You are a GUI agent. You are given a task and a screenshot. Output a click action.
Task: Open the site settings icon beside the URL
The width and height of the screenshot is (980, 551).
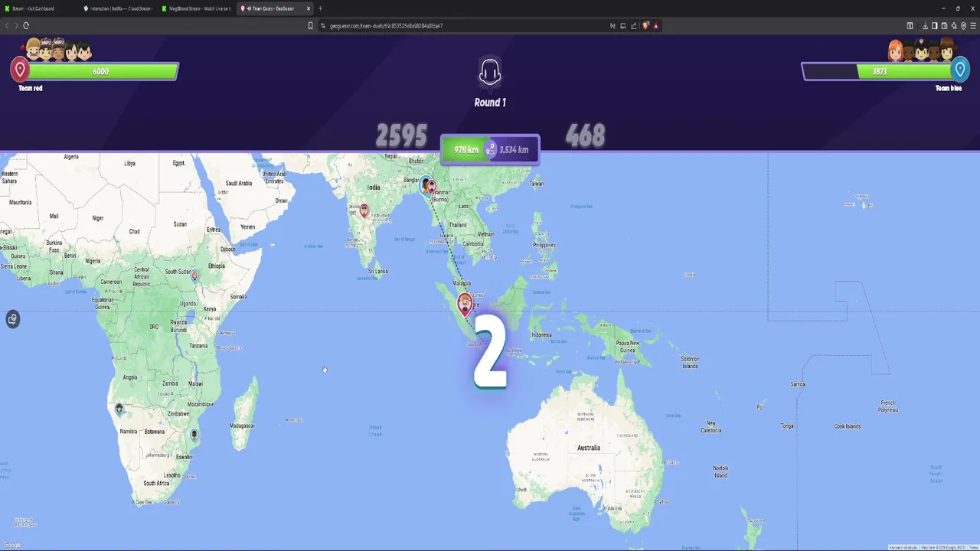coord(322,25)
